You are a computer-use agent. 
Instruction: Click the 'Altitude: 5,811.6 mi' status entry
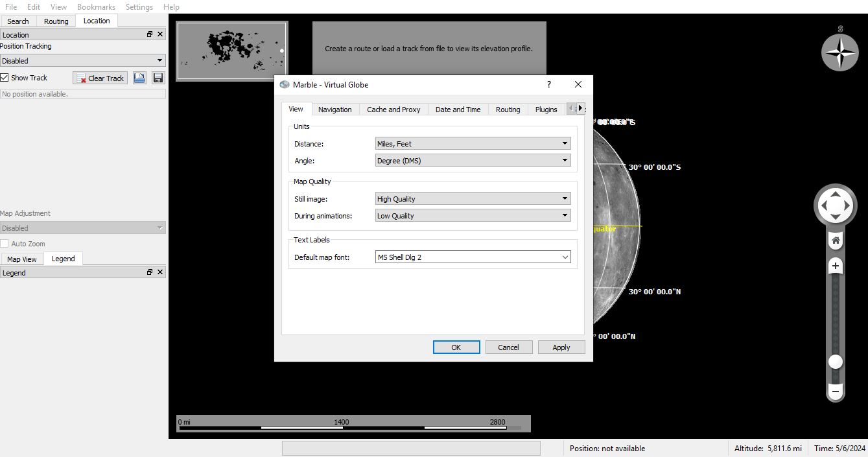[x=768, y=448]
